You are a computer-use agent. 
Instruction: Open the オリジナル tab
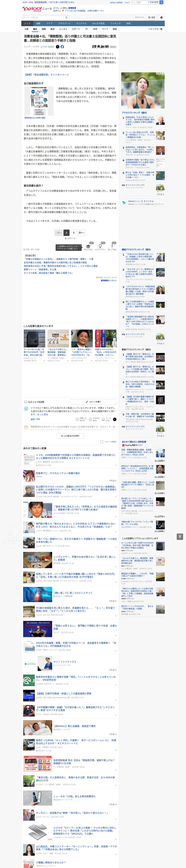click(x=81, y=24)
